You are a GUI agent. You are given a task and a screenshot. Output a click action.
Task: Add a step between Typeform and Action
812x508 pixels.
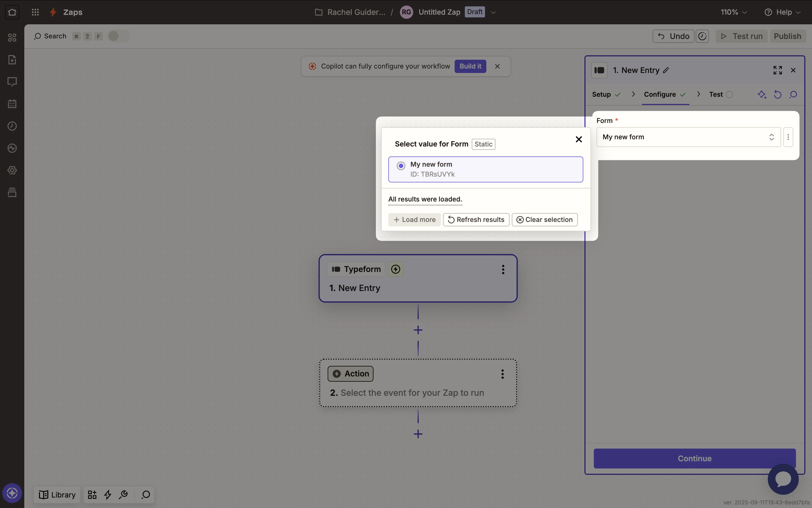click(418, 330)
